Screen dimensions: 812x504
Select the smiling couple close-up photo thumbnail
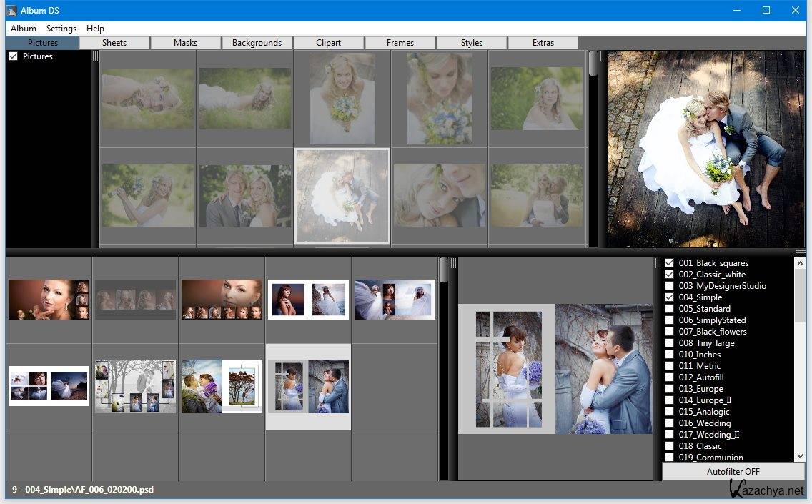[x=245, y=197]
